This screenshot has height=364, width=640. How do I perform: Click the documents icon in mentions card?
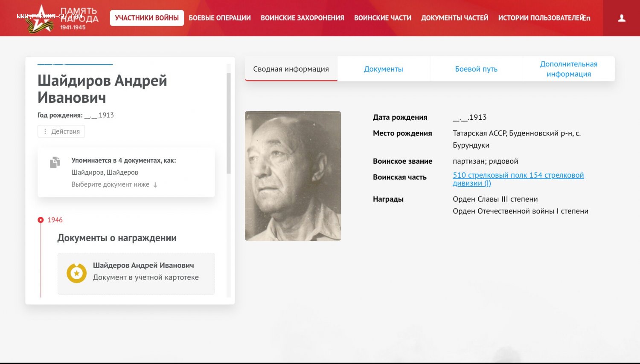[x=55, y=162]
